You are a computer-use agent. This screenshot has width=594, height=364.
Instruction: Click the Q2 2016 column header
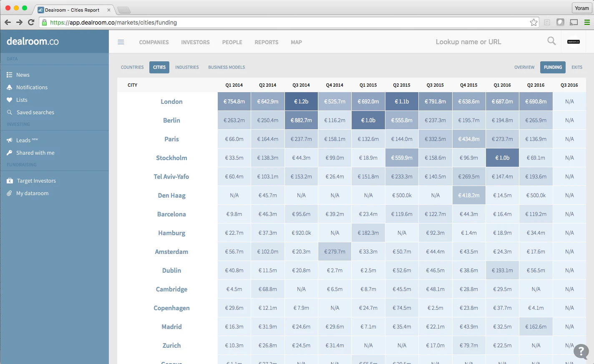(x=536, y=85)
